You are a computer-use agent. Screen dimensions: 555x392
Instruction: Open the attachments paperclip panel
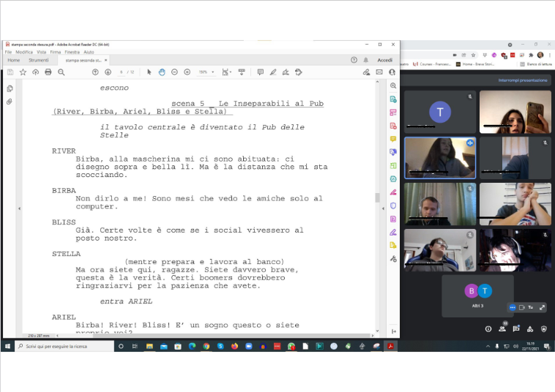coord(10,101)
